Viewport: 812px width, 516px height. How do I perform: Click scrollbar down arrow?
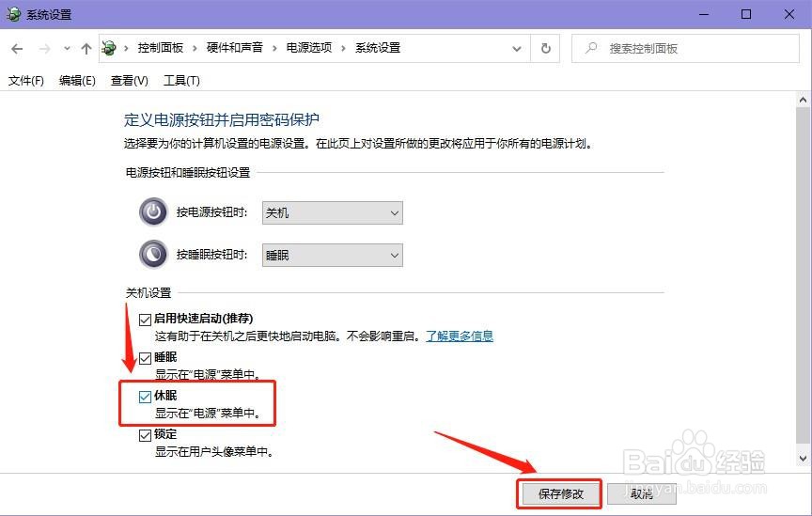(803, 459)
